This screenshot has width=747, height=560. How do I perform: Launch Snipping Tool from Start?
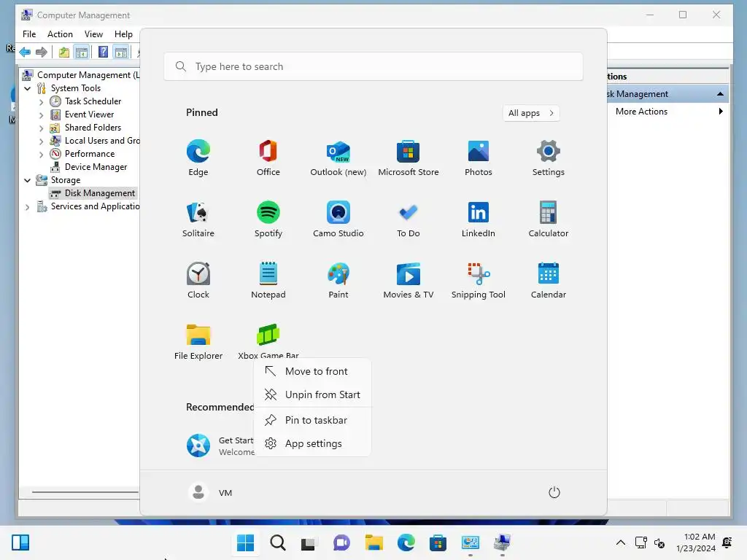point(479,281)
